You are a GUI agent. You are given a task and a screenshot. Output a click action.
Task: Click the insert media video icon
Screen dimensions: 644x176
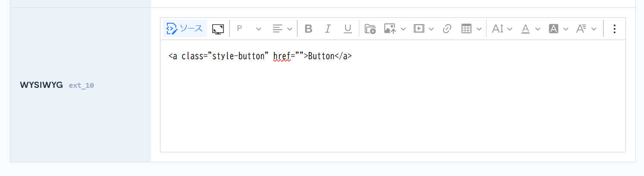[x=418, y=29]
